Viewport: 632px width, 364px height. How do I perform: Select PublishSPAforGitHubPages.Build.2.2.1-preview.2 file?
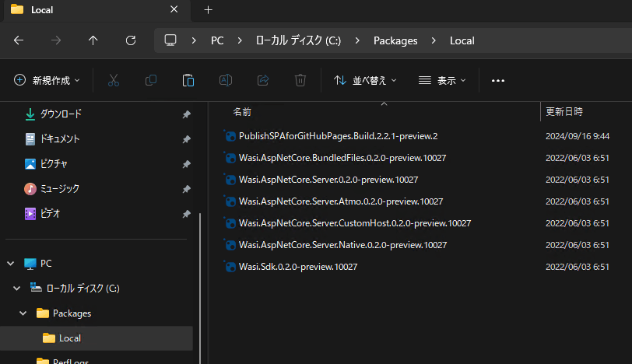click(x=338, y=136)
